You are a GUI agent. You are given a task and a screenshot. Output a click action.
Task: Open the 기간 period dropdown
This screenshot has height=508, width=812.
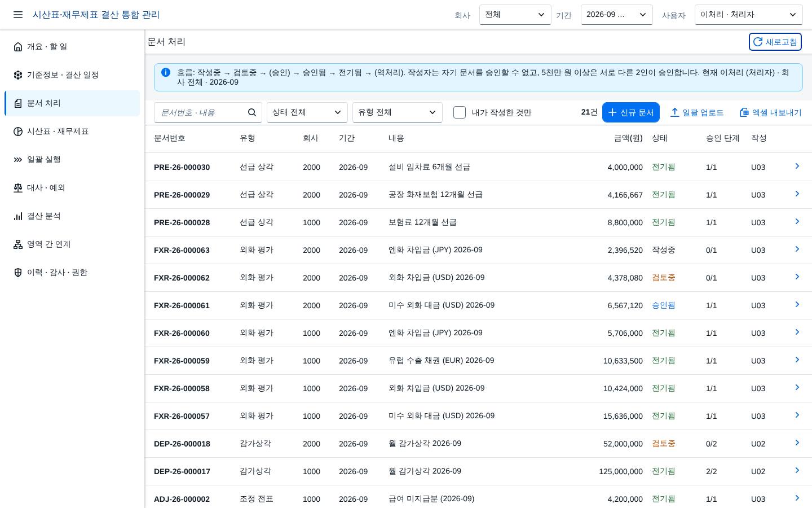point(616,15)
